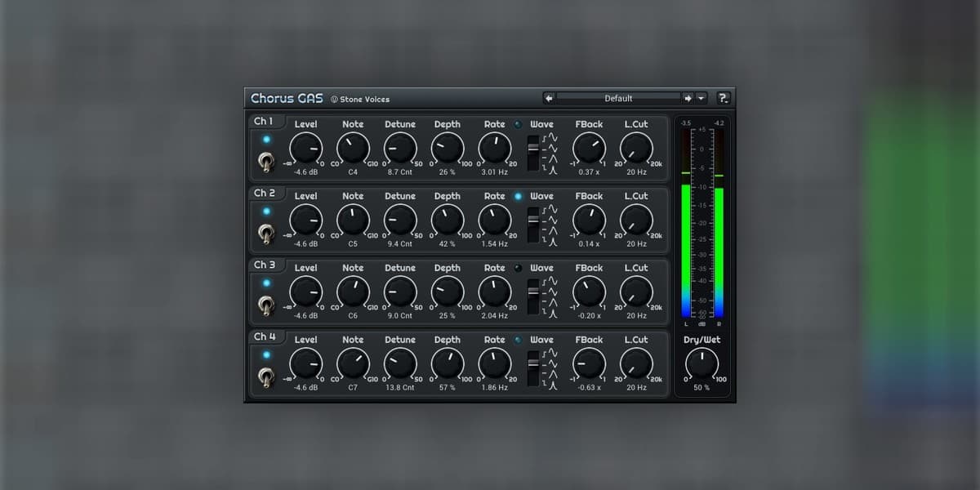Click the Ch 4 FBack knob
980x490 pixels.
(589, 364)
